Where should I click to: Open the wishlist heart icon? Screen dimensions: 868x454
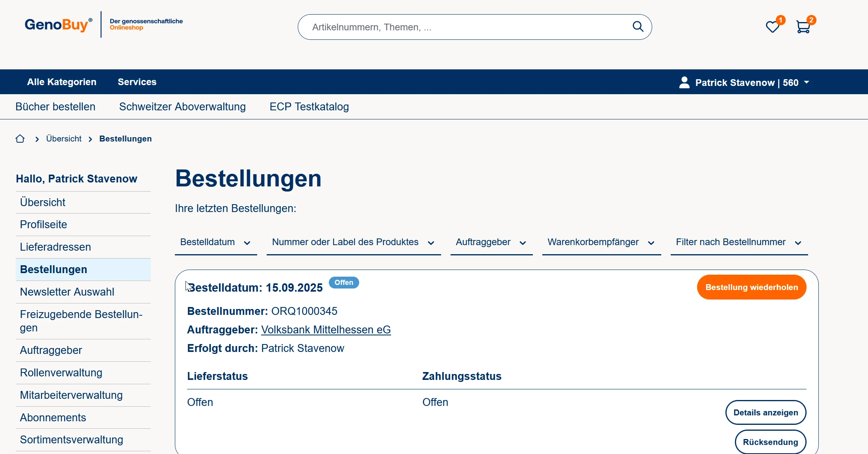coord(772,27)
